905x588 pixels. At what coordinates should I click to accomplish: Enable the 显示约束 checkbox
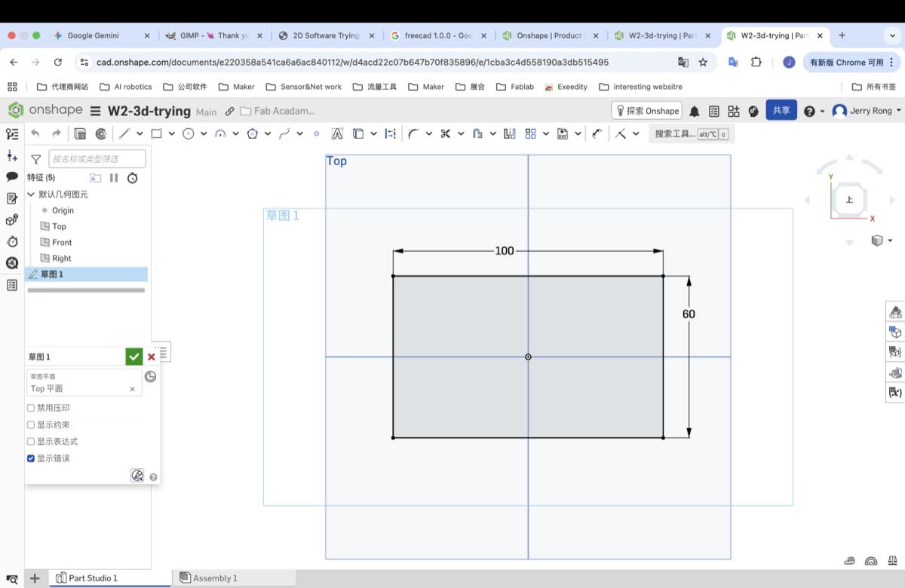pos(31,424)
